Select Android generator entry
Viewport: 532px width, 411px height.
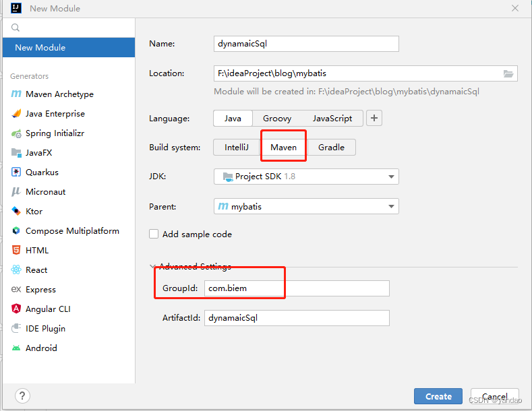click(x=69, y=348)
